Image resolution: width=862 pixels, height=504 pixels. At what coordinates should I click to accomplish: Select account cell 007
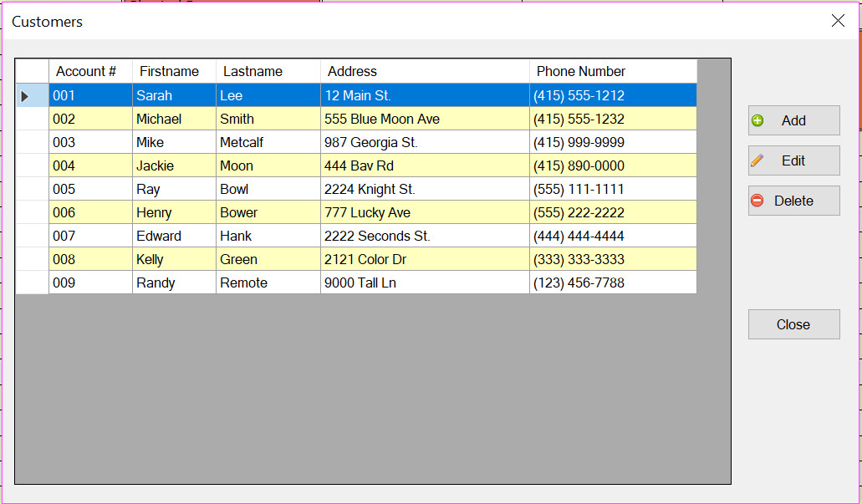tap(90, 236)
